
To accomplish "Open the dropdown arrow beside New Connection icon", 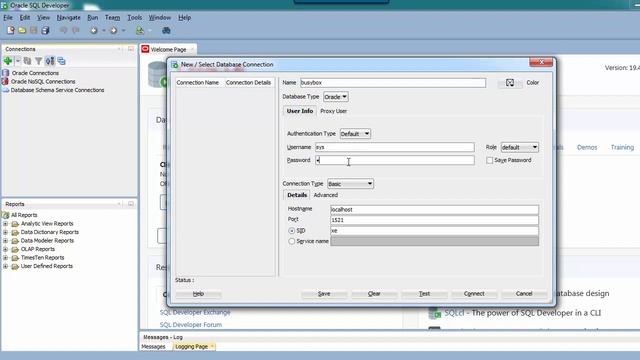I will click(18, 61).
